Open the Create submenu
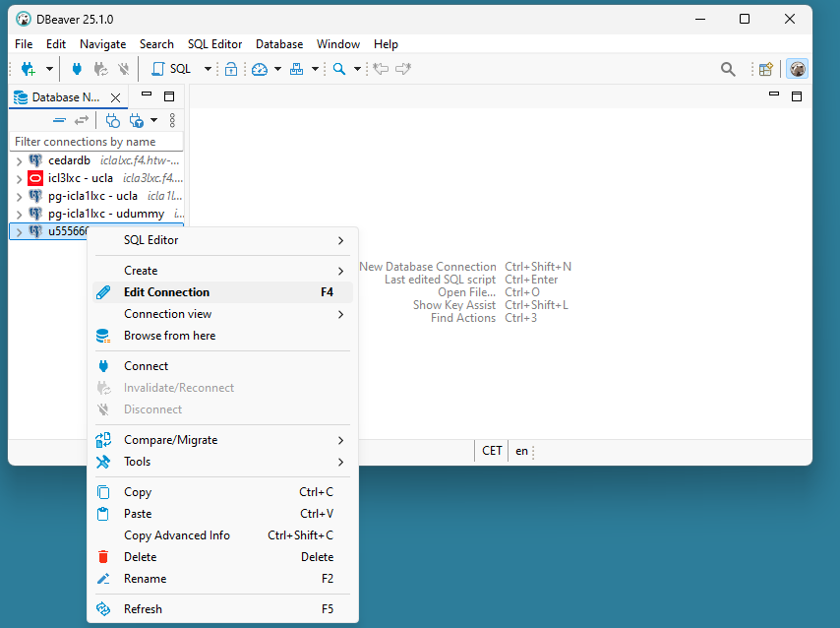This screenshot has width=840, height=628. 222,271
